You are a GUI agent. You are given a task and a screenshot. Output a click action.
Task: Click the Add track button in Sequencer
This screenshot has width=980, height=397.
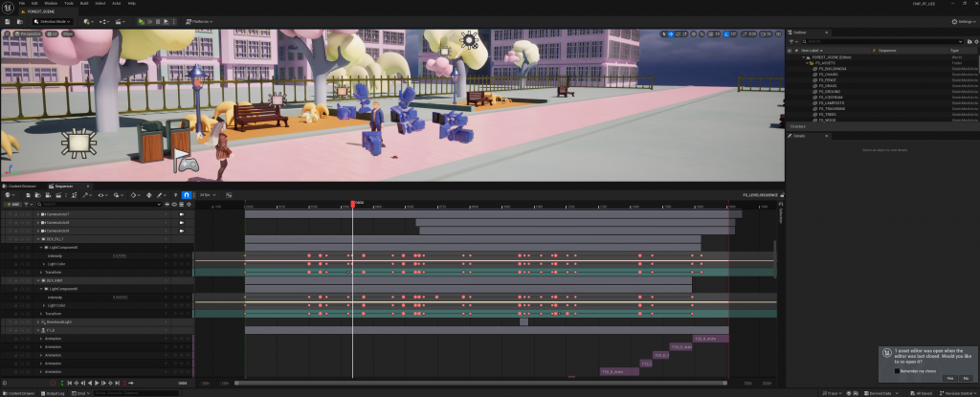[x=14, y=204]
